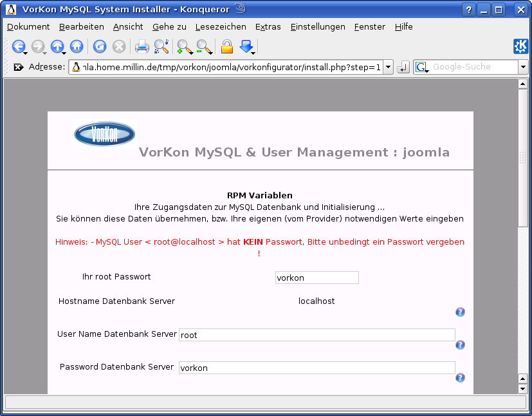
Task: Open the Forward history dropdown arrow
Action: click(x=45, y=53)
